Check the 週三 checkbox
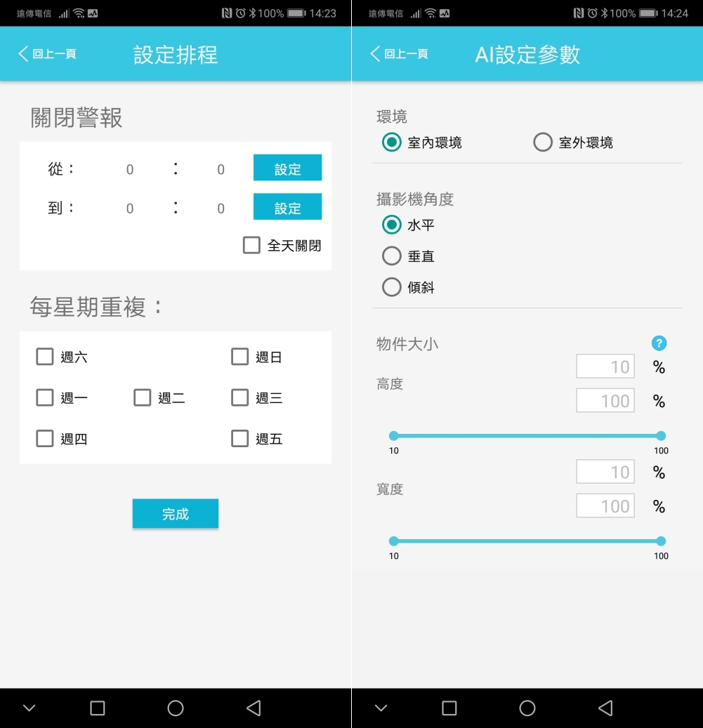The image size is (703, 728). (240, 397)
